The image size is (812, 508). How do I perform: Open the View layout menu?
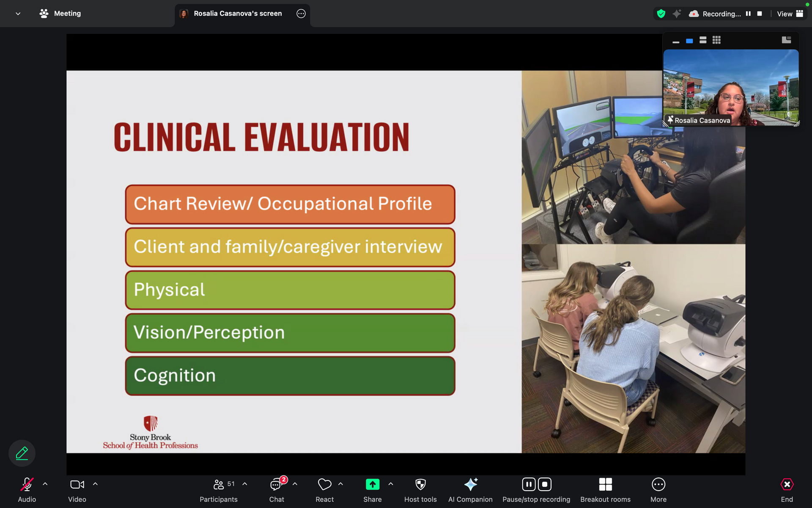point(790,14)
